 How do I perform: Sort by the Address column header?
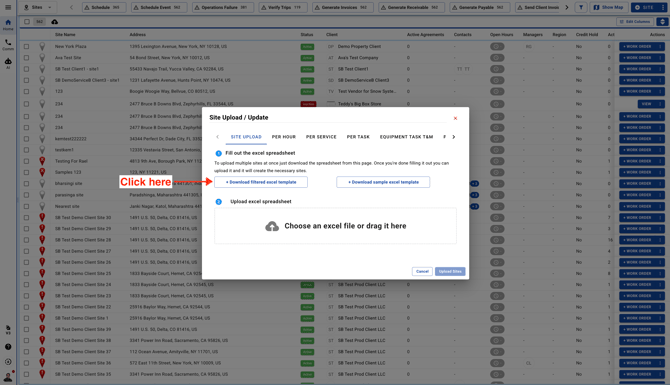(138, 35)
